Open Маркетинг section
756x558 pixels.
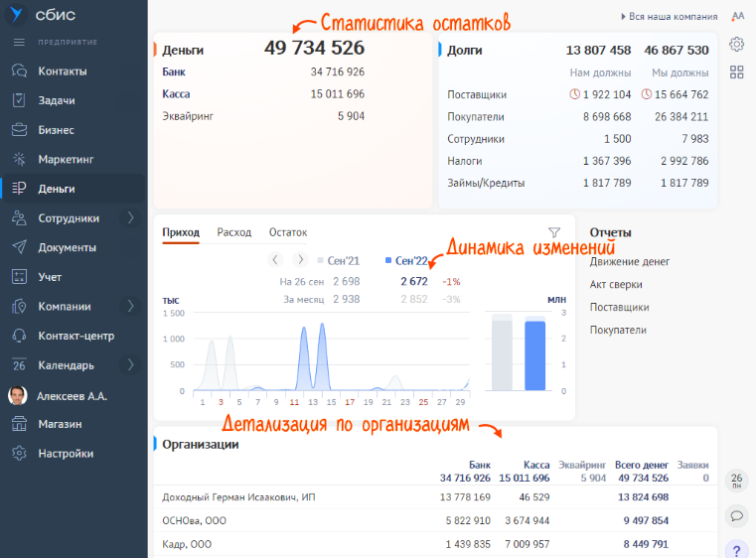(66, 159)
